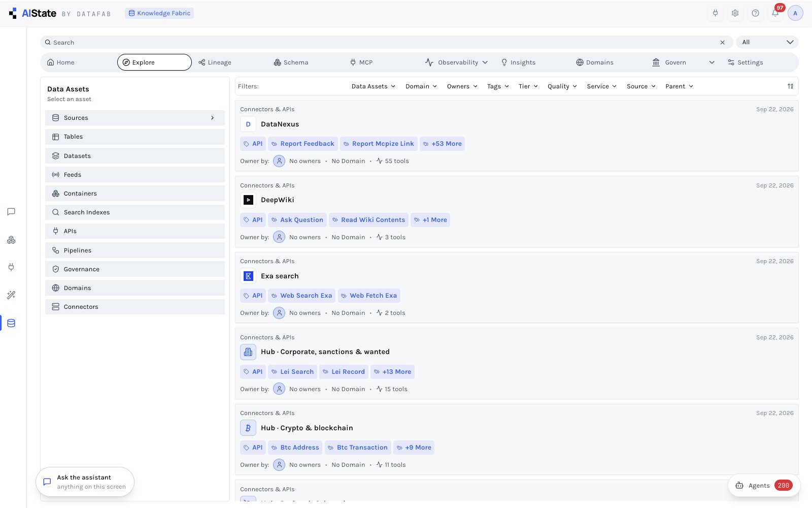Click the DataNexus D icon
The width and height of the screenshot is (812, 508).
pos(248,124)
